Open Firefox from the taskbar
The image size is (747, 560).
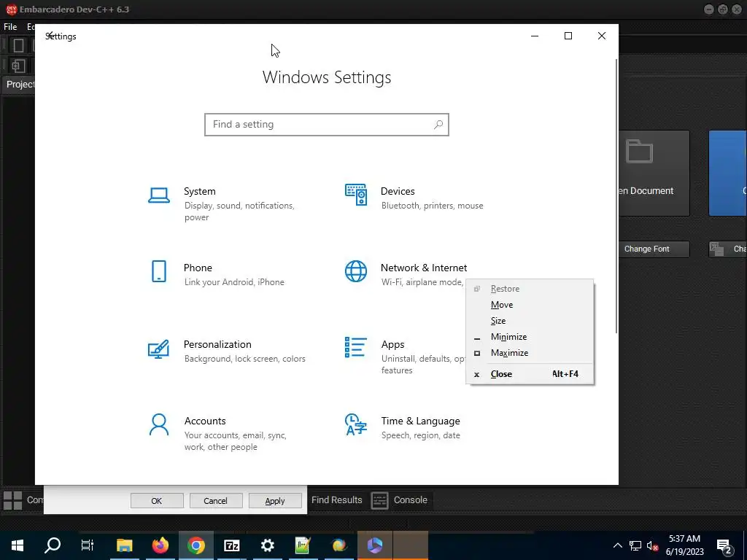160,545
